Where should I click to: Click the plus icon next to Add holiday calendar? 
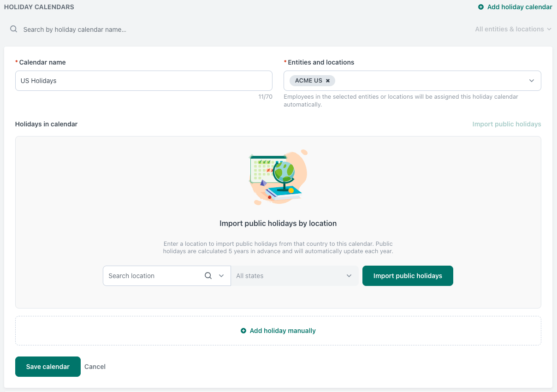(x=480, y=7)
